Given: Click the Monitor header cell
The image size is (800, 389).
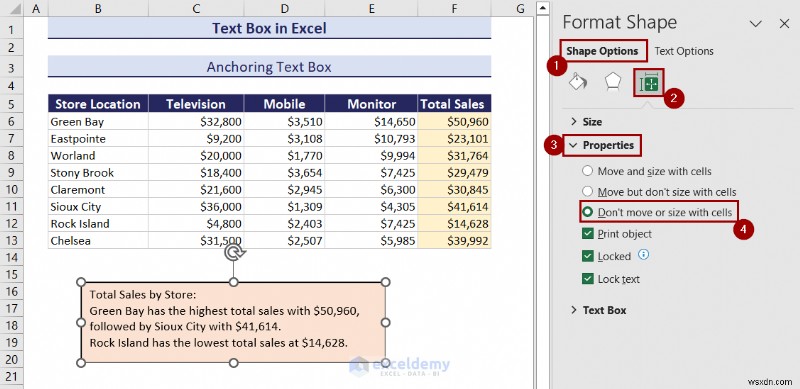Looking at the screenshot, I should coord(371,104).
